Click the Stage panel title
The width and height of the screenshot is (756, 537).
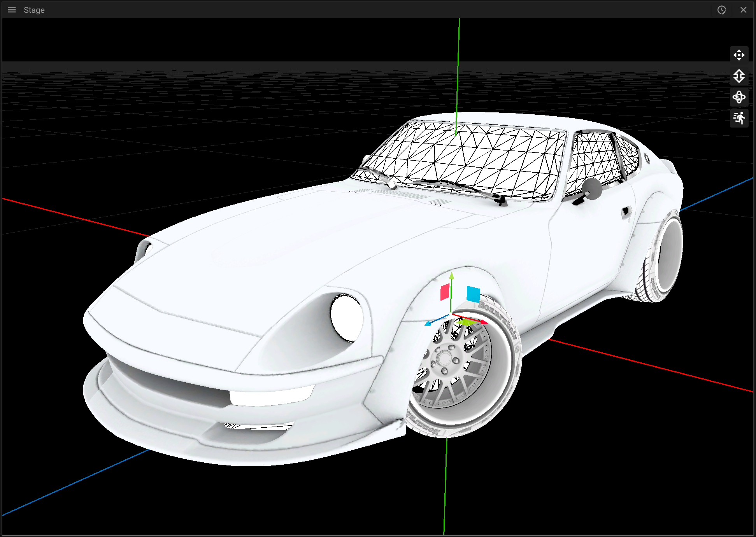[x=34, y=10]
